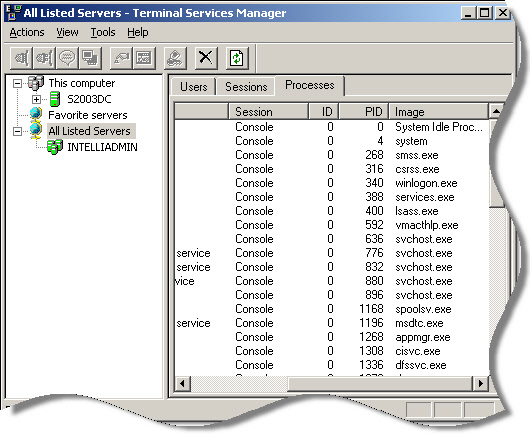530x434 pixels.
Task: Open the Tools menu
Action: point(103,32)
